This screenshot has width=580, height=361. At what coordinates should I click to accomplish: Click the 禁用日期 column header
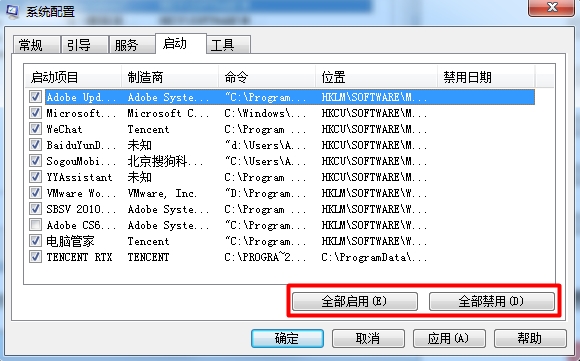click(x=486, y=77)
